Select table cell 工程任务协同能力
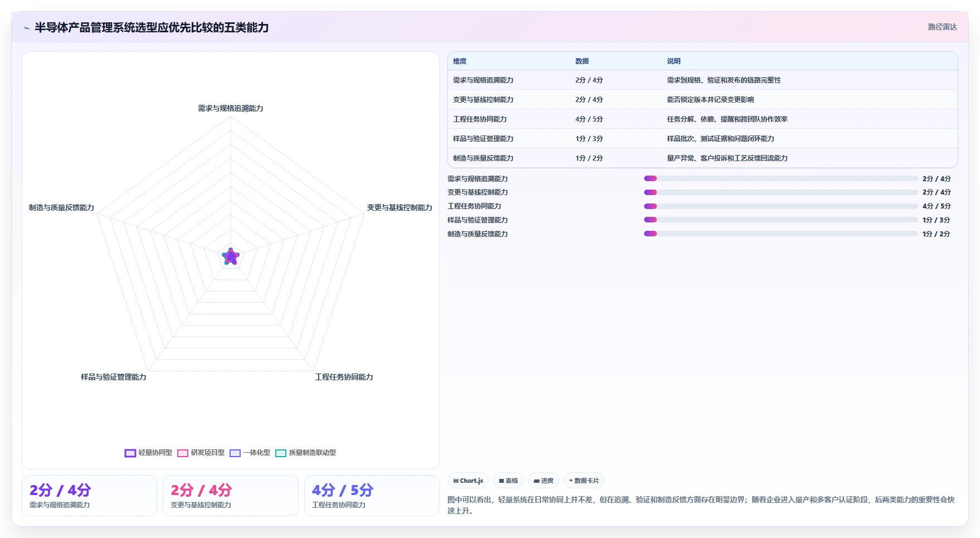This screenshot has width=980, height=538. 480,119
